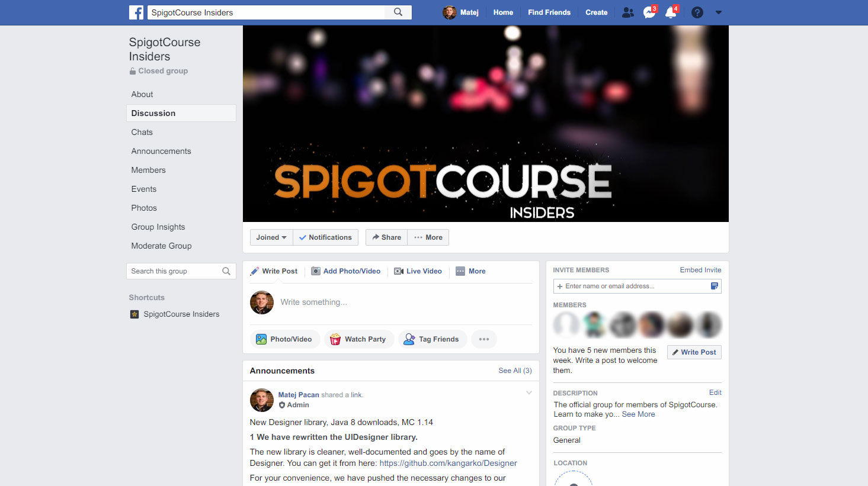
Task: Click the second member avatar in Members
Action: [x=594, y=324]
